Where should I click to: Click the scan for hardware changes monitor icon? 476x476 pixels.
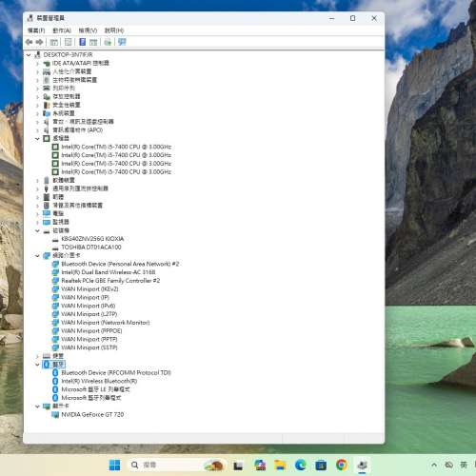pos(122,42)
